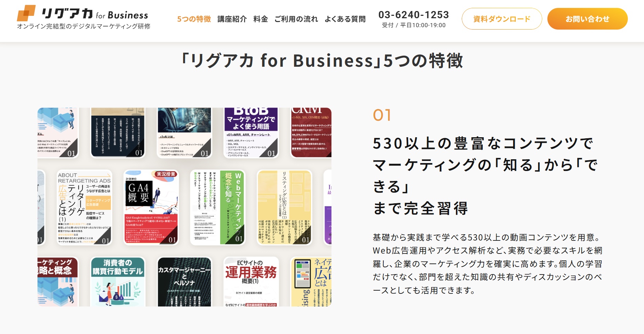This screenshot has width=644, height=334.
Task: Click the 資料ダウンロード button
Action: (502, 19)
